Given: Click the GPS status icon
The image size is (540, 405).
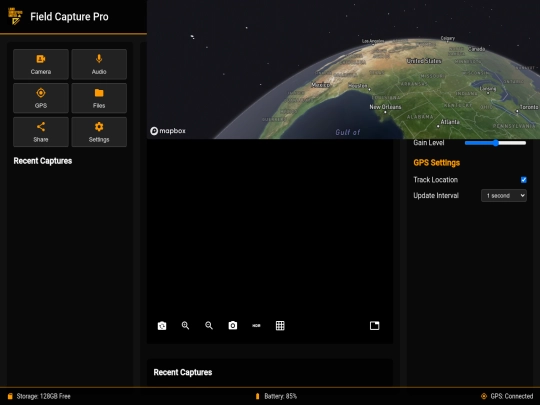Looking at the screenshot, I should (x=484, y=396).
